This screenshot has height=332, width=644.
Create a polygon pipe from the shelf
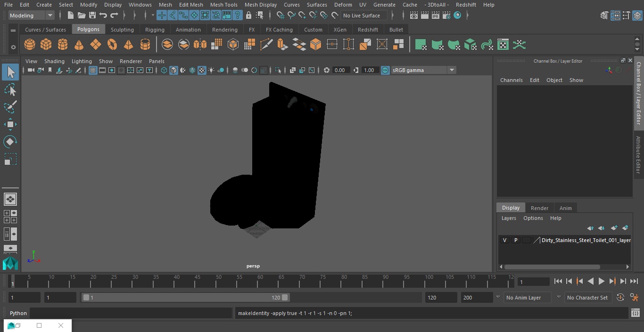(x=145, y=45)
